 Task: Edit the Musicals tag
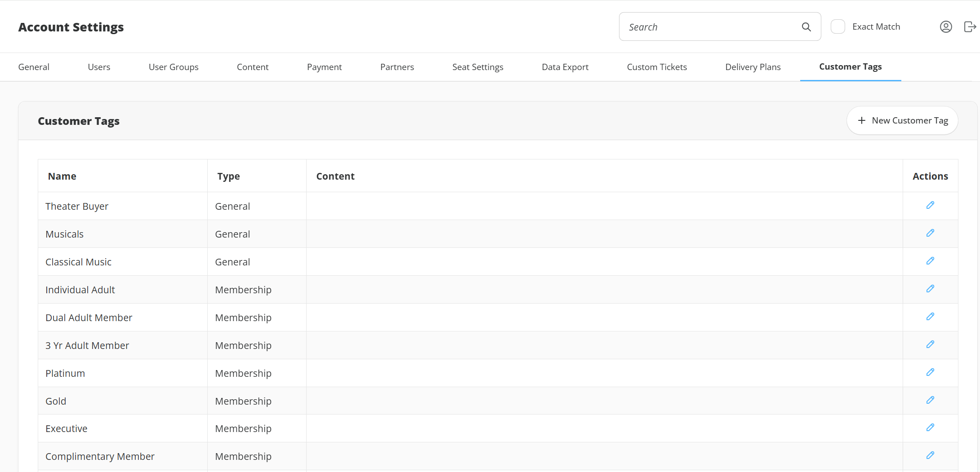click(x=930, y=233)
